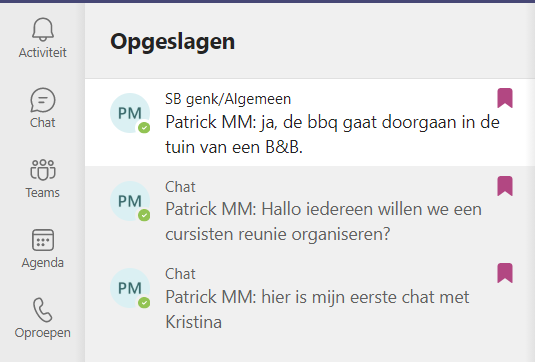Screen dimensions: 535x362
Task: Toggle bookmark on cursisten reunie message
Action: [x=505, y=186]
